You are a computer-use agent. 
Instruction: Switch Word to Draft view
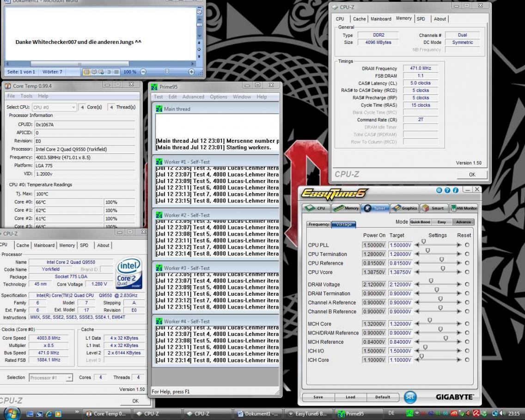click(x=116, y=72)
